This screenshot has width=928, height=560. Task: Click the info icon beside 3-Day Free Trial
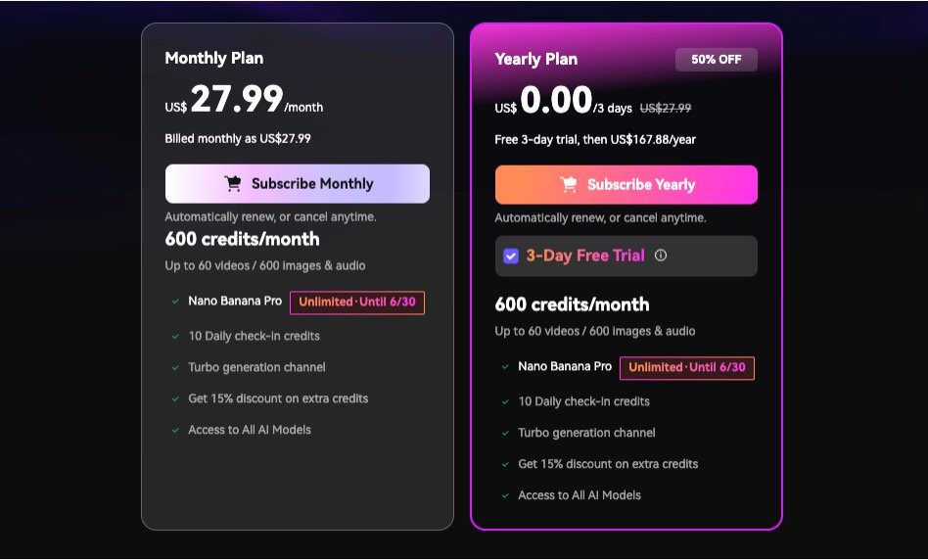click(661, 256)
